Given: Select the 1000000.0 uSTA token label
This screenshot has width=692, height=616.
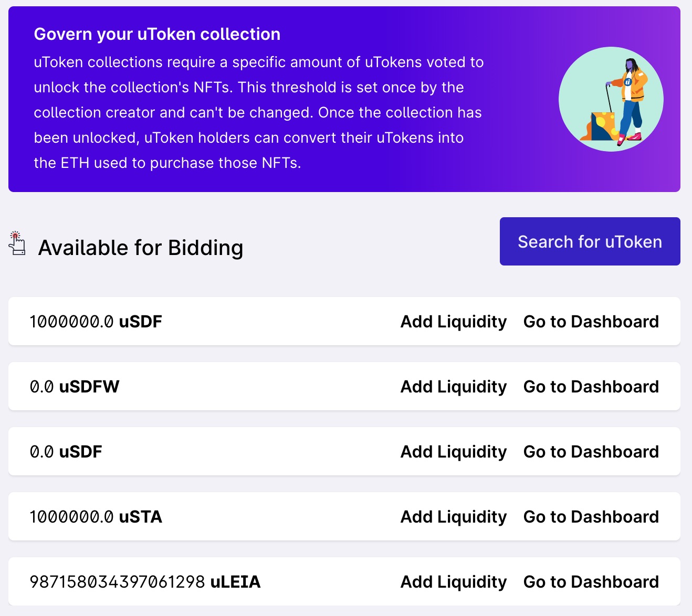Looking at the screenshot, I should 96,517.
